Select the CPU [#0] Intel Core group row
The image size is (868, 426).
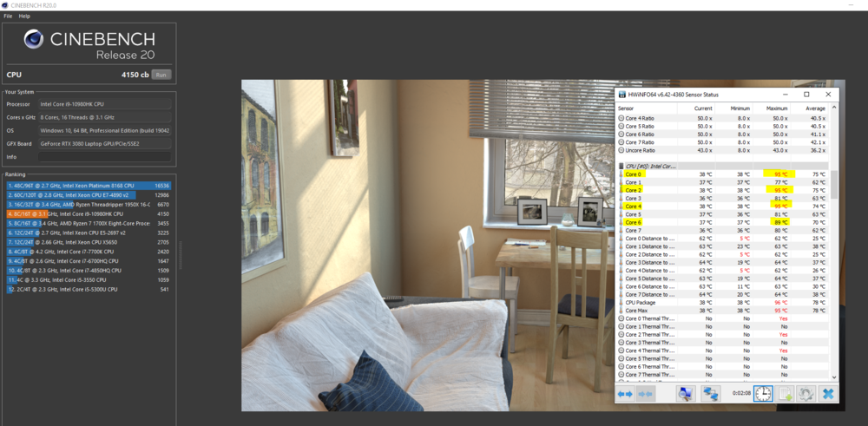click(660, 166)
